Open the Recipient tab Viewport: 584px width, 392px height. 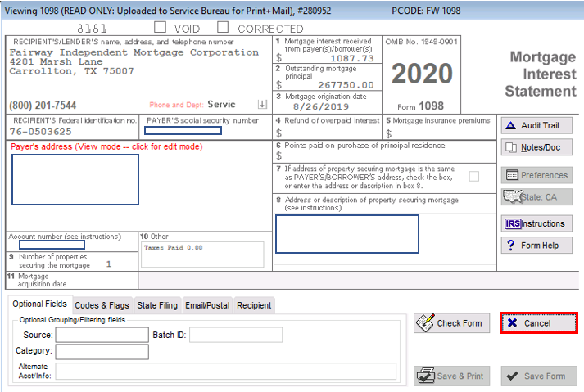[254, 305]
